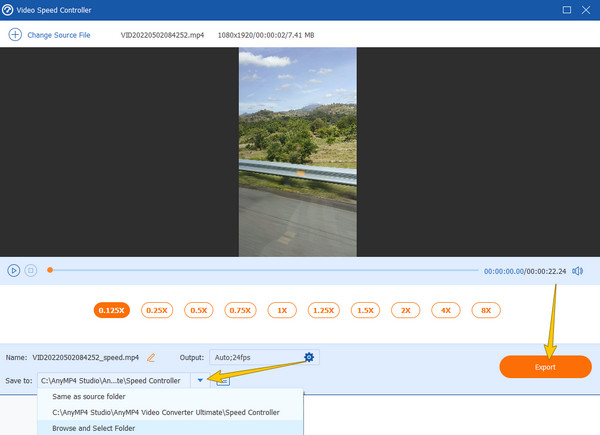Click the Video Speed Controller app logo
The image size is (600, 435).
[7, 10]
